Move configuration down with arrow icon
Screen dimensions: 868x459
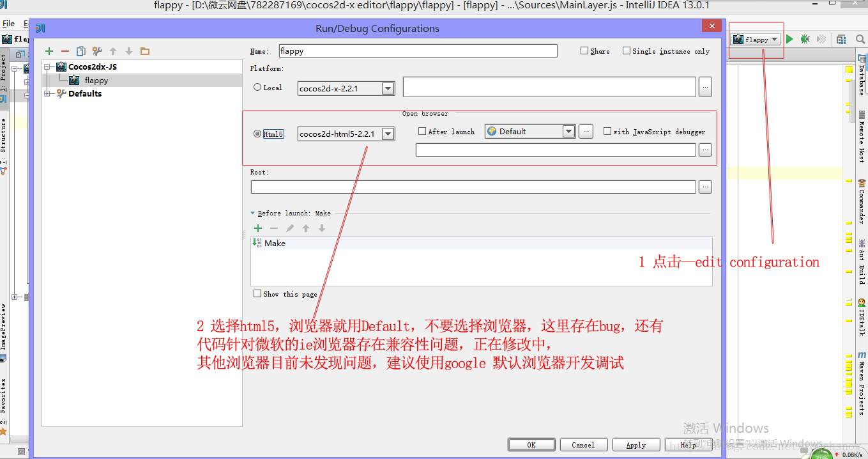pos(128,51)
